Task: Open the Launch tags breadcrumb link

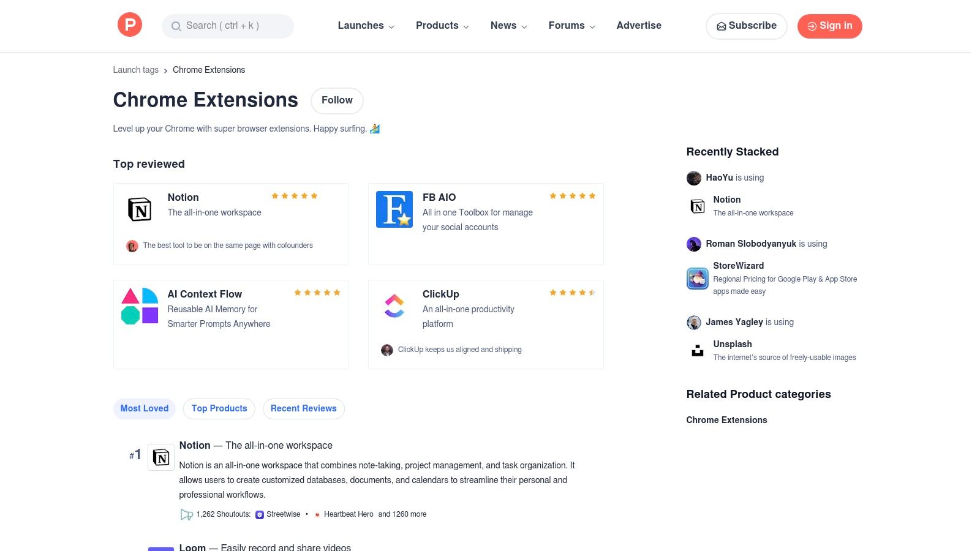Action: pyautogui.click(x=135, y=70)
